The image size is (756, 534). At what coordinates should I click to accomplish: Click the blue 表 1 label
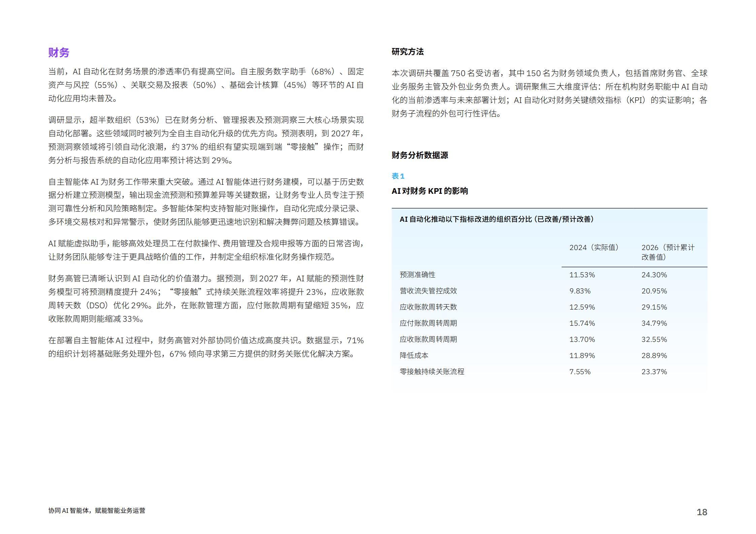point(398,176)
